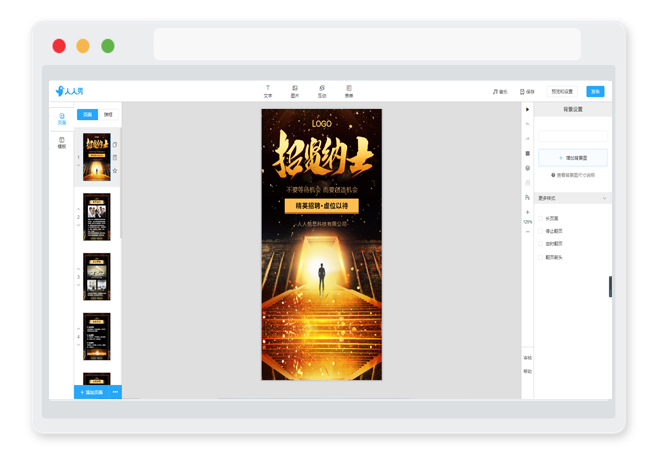Move page 1 down with the chevron
Image resolution: width=660 pixels, height=460 pixels.
click(x=78, y=165)
